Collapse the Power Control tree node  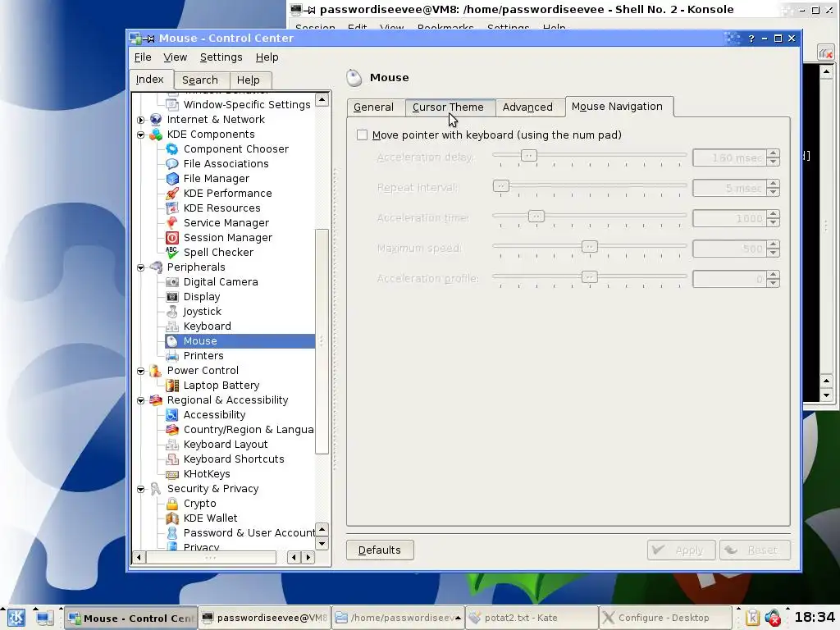pos(141,371)
